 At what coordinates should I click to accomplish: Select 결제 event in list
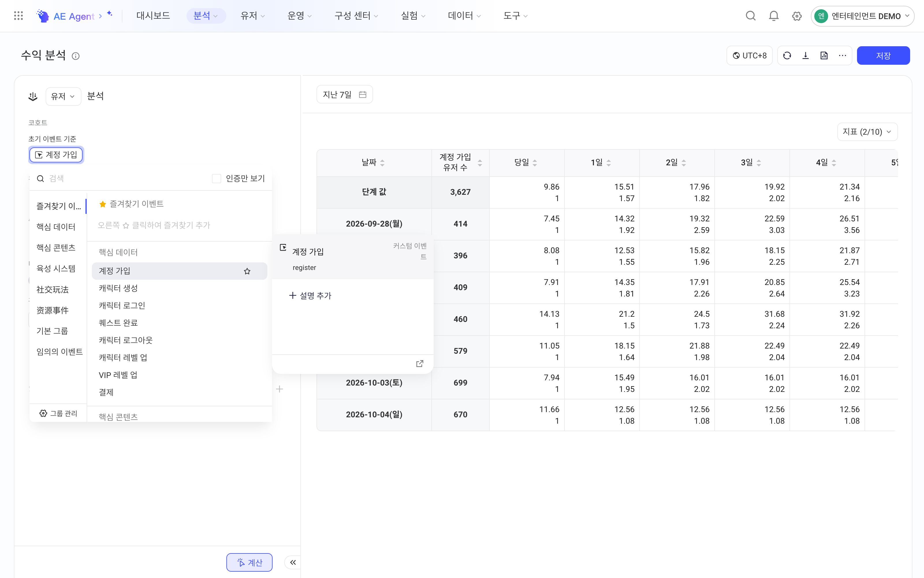[179, 392]
